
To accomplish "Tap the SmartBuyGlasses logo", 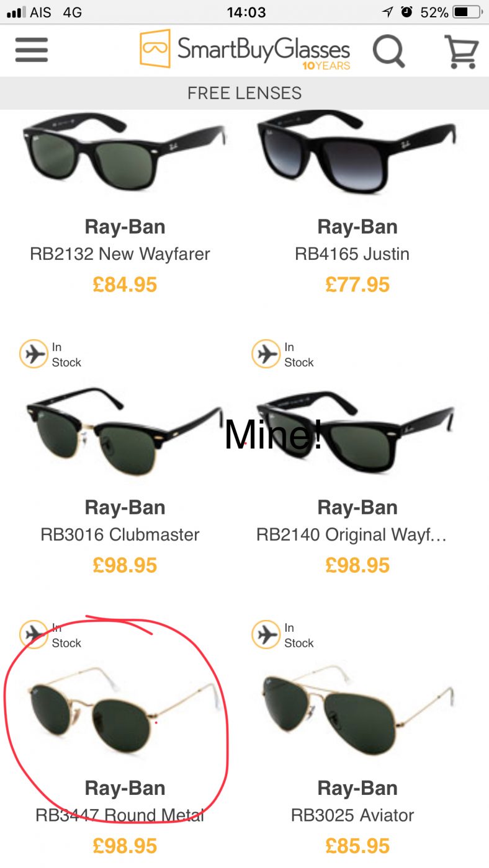I will pyautogui.click(x=246, y=48).
